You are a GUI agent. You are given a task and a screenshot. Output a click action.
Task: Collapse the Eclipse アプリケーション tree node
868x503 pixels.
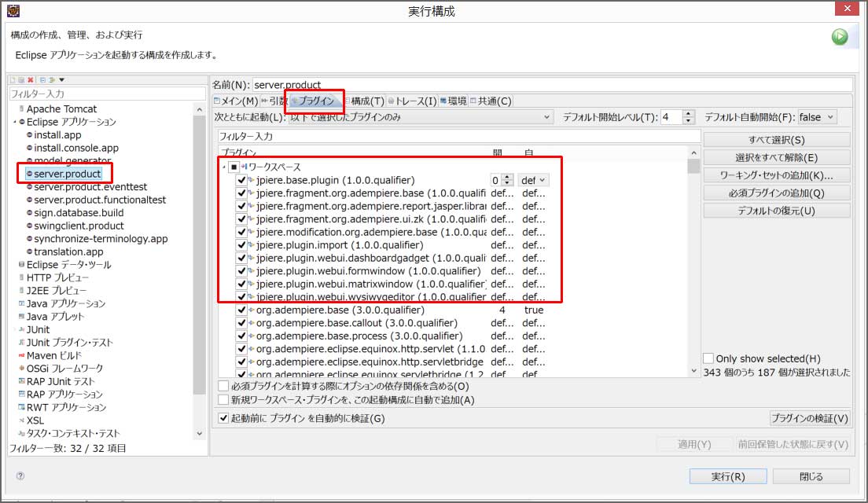[x=14, y=122]
